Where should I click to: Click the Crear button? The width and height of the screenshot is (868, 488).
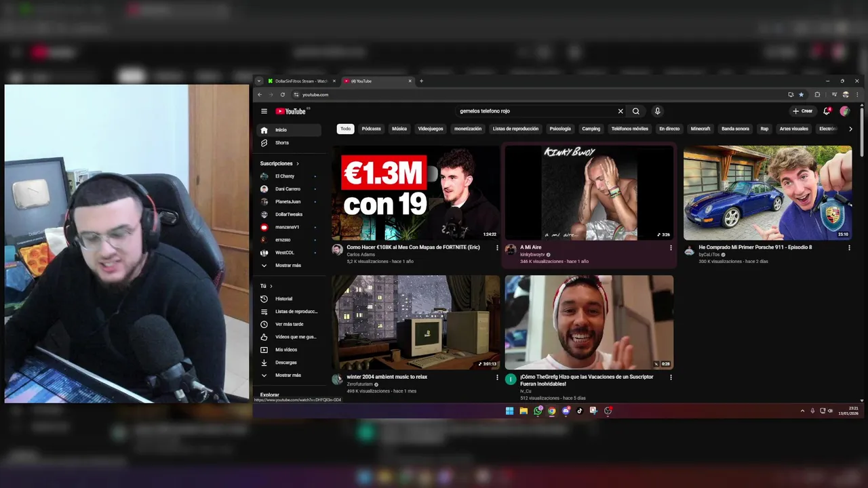pyautogui.click(x=802, y=111)
